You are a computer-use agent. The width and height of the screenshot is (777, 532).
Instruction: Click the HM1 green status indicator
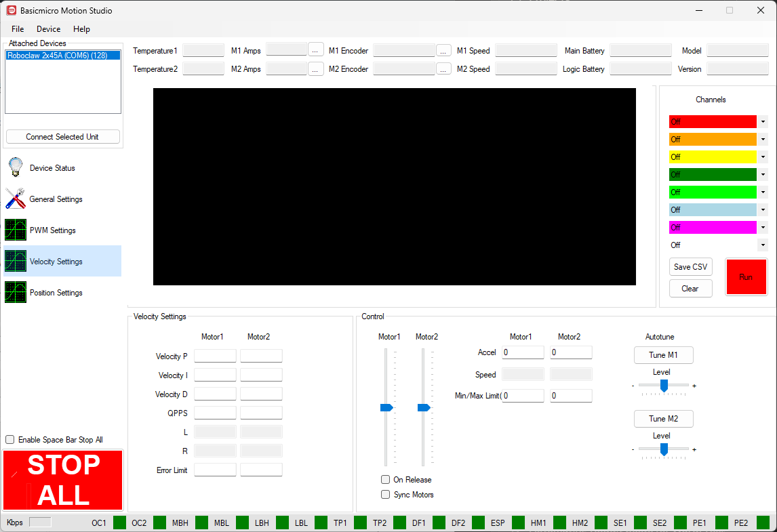tap(559, 523)
